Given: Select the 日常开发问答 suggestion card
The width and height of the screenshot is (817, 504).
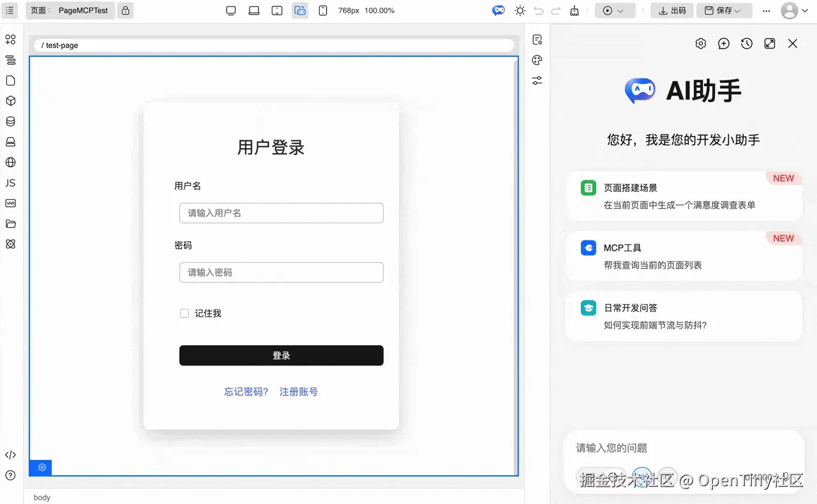Looking at the screenshot, I should pos(684,316).
